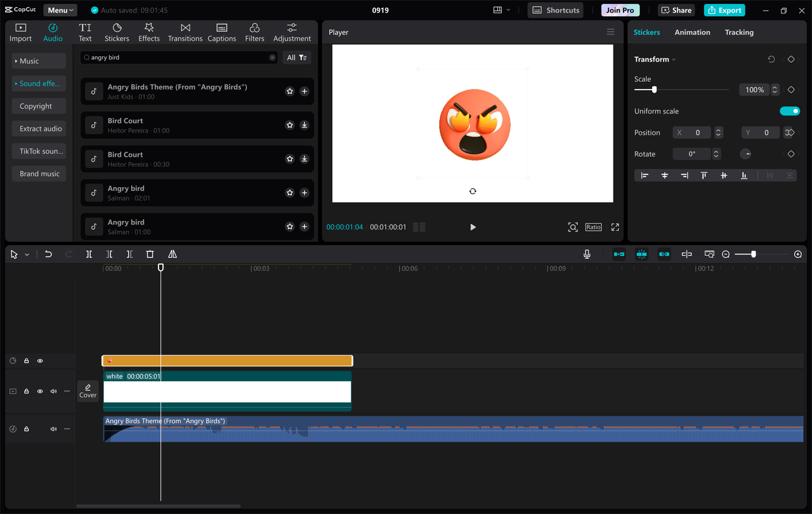Open the selection tool dropdown arrow

(26, 254)
